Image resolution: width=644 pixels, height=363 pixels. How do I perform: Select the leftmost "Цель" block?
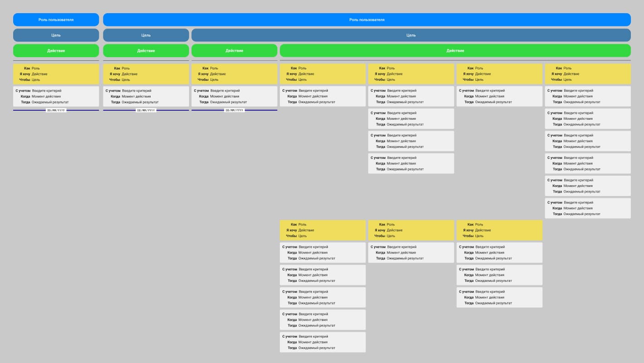click(56, 35)
